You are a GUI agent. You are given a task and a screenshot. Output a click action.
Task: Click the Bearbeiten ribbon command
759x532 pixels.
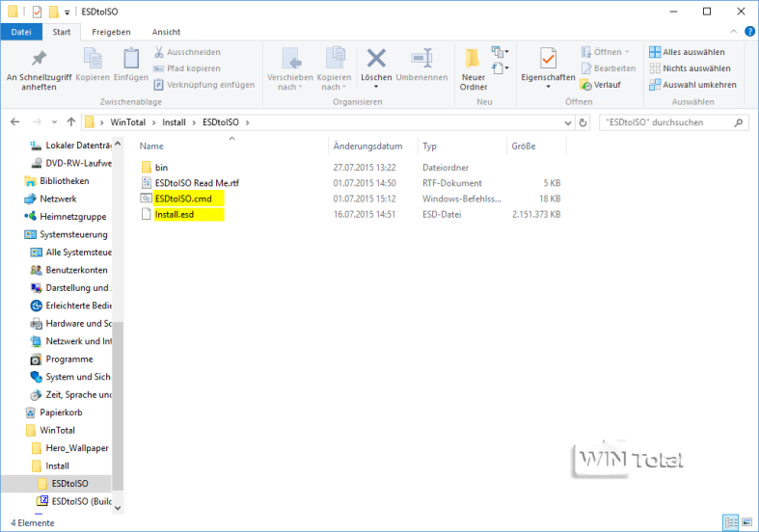tap(609, 68)
